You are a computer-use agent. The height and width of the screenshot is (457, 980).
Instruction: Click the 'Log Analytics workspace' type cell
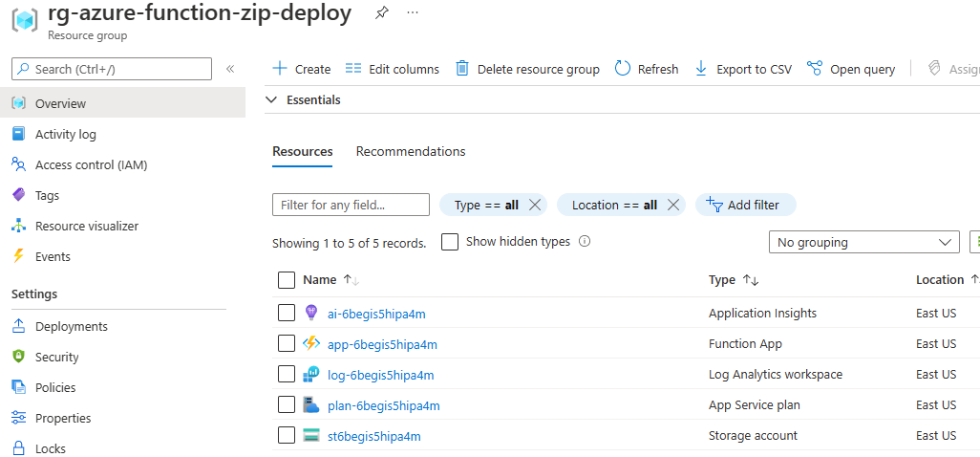click(776, 375)
